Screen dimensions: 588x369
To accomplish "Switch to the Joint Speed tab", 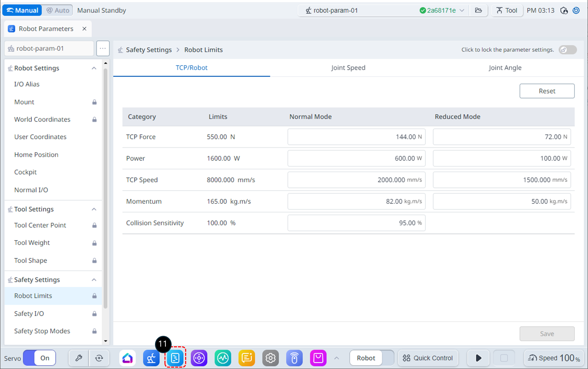I will [348, 68].
